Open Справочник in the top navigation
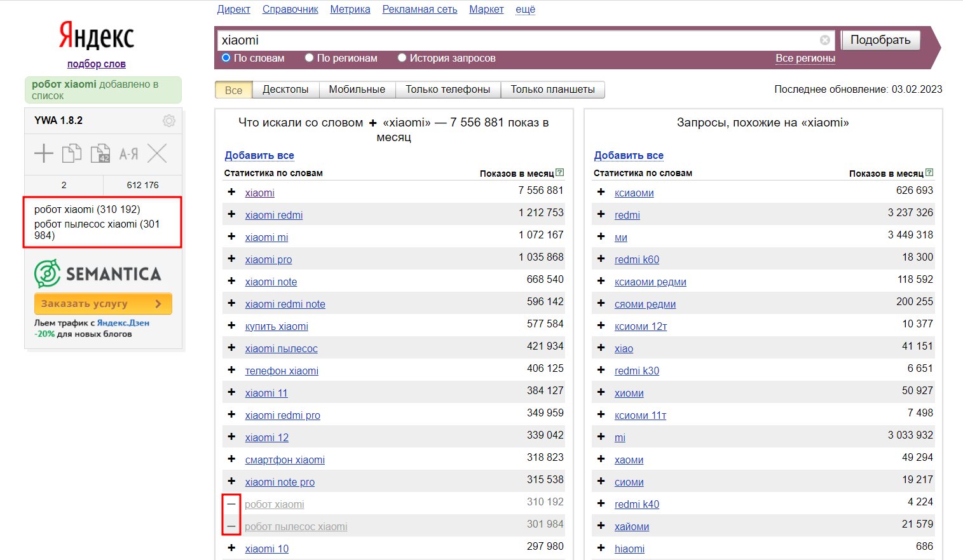This screenshot has height=560, width=963. pos(290,9)
